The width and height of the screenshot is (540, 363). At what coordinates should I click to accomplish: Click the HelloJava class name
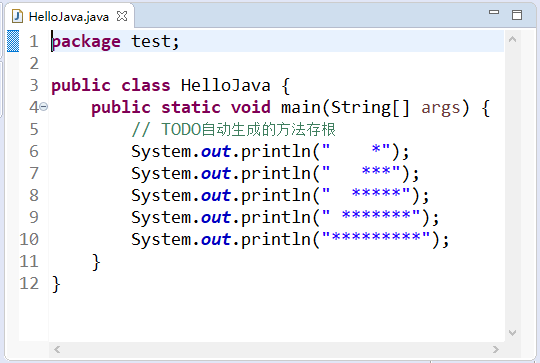coord(226,85)
